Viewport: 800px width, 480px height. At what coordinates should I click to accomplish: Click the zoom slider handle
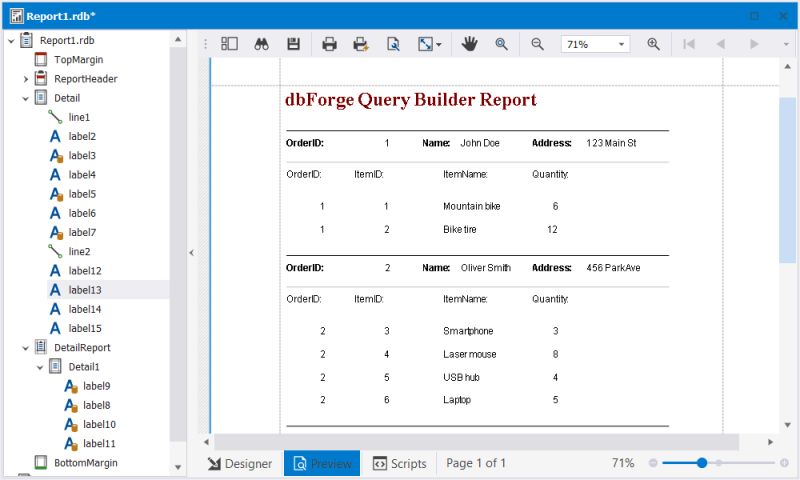(x=702, y=463)
